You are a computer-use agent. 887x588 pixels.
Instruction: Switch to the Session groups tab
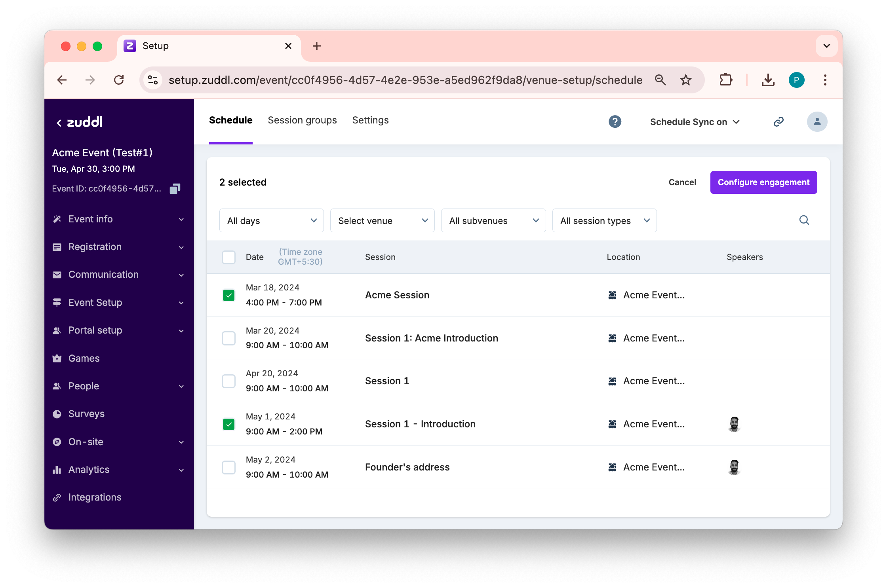(302, 120)
